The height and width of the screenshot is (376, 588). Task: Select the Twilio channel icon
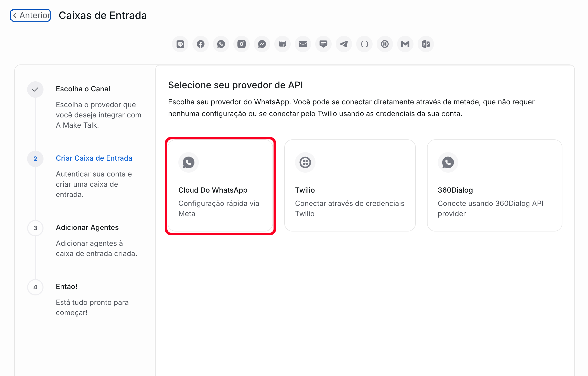385,44
